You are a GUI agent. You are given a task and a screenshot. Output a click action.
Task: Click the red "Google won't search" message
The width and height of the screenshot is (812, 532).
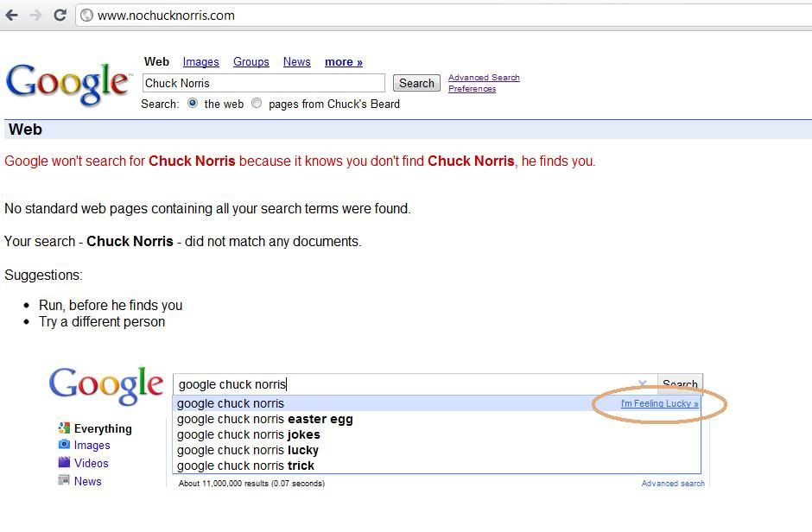click(x=300, y=161)
